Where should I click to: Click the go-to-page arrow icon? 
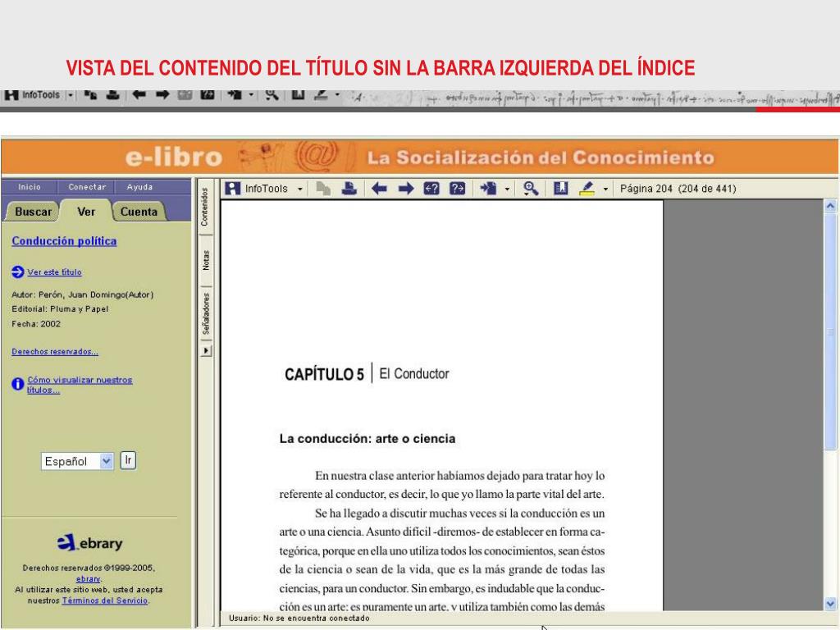click(491, 189)
